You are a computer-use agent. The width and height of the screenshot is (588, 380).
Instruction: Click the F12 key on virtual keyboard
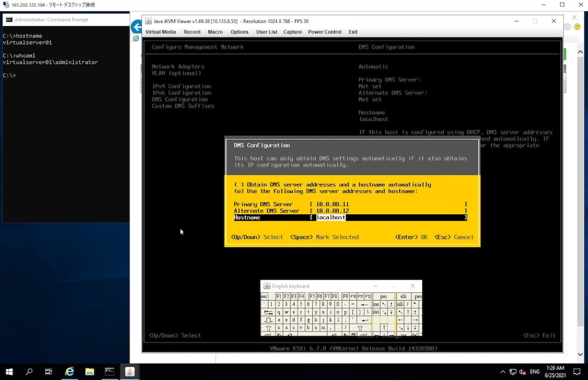click(x=368, y=297)
